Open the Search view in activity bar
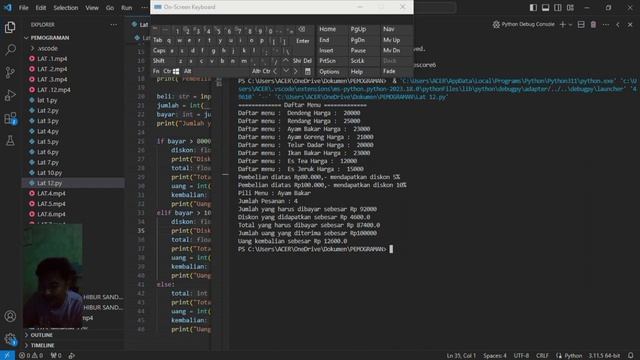The width and height of the screenshot is (640, 360). [x=10, y=50]
